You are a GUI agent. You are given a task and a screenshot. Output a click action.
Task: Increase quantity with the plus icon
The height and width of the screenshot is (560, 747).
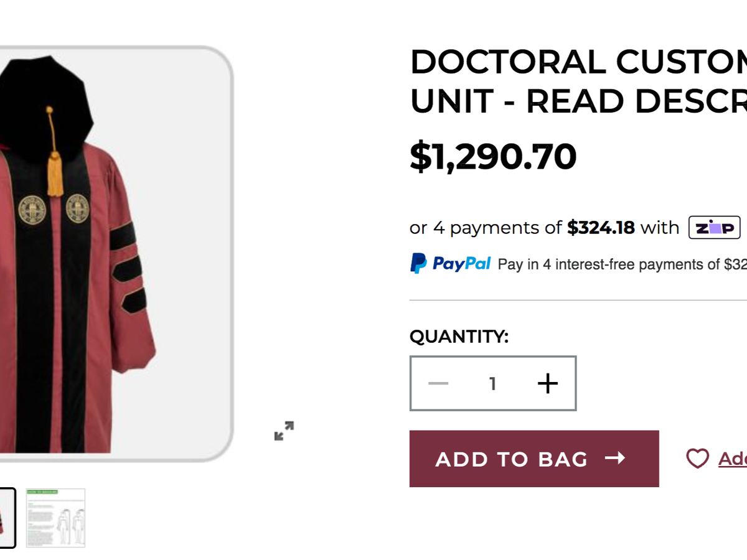coord(547,383)
